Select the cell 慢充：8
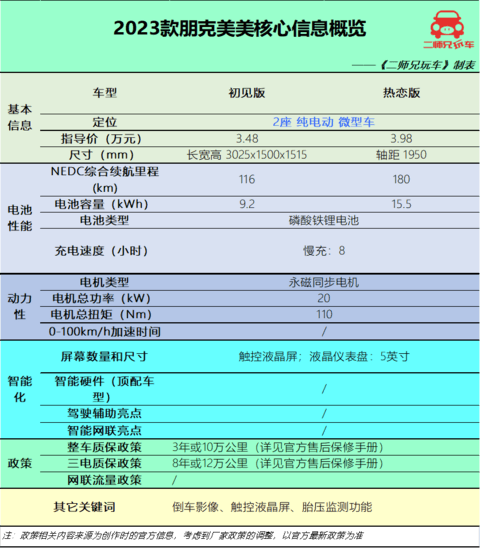The width and height of the screenshot is (480, 548). click(324, 251)
